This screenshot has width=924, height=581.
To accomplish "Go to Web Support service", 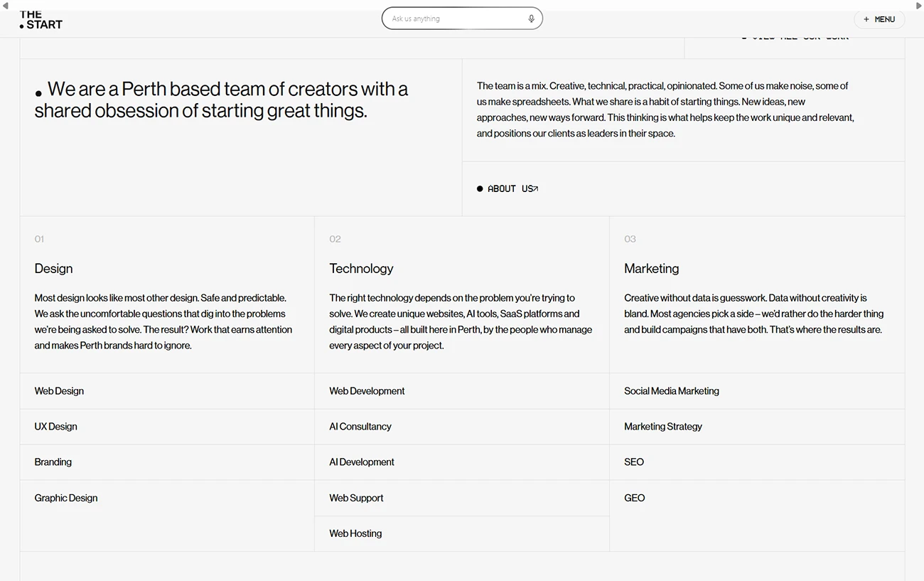I will coord(356,498).
